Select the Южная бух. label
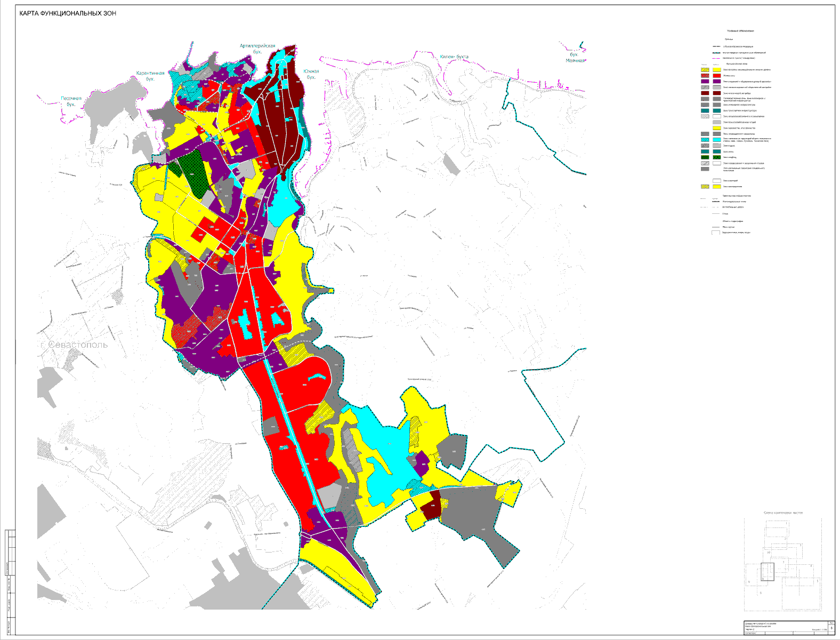840x640 pixels. coord(311,74)
